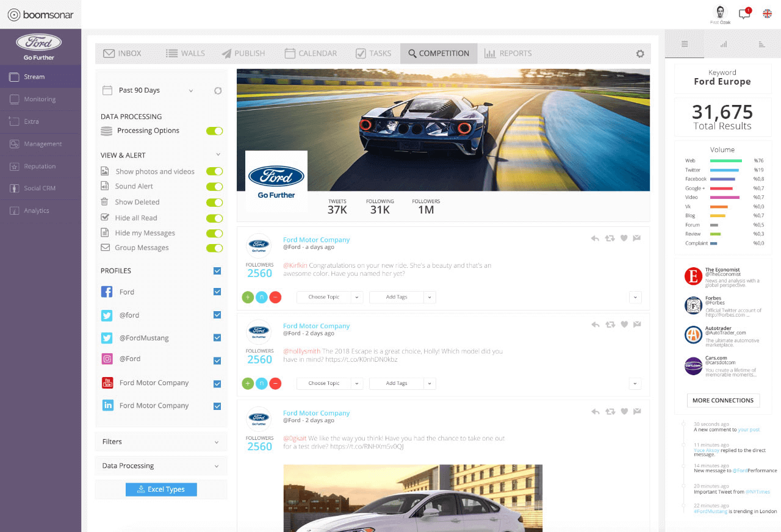This screenshot has width=781, height=532.
Task: Open the CALENDAR tab
Action: (x=311, y=54)
